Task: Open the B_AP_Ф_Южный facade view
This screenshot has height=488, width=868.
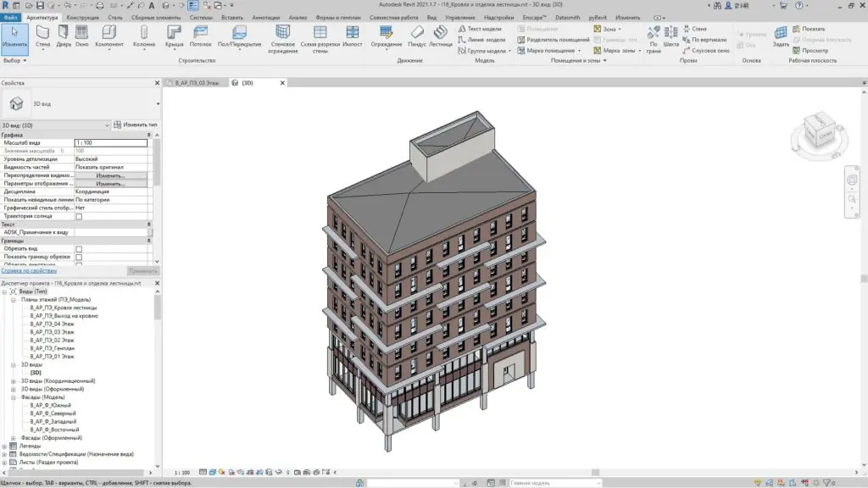Action: coord(51,405)
